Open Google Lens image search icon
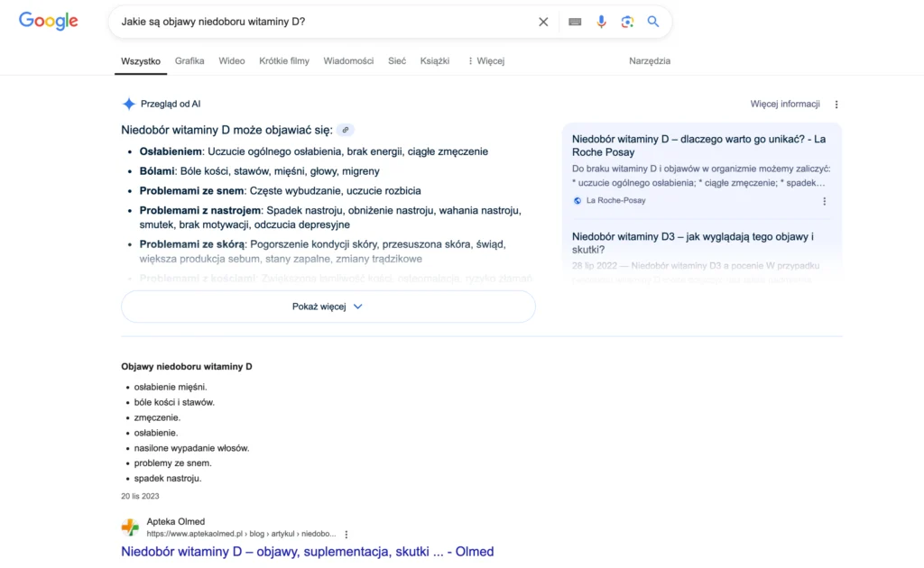The image size is (924, 568). point(627,22)
